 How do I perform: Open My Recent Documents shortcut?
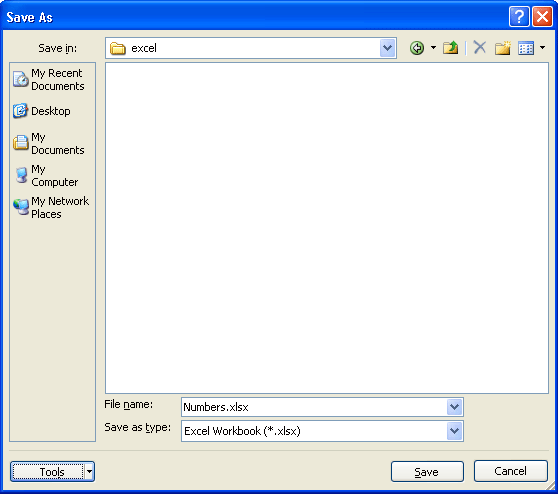click(49, 79)
